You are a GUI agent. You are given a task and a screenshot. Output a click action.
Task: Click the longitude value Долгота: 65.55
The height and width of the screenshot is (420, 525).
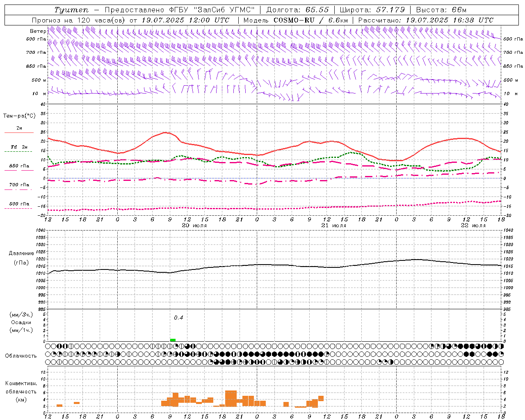pyautogui.click(x=297, y=10)
